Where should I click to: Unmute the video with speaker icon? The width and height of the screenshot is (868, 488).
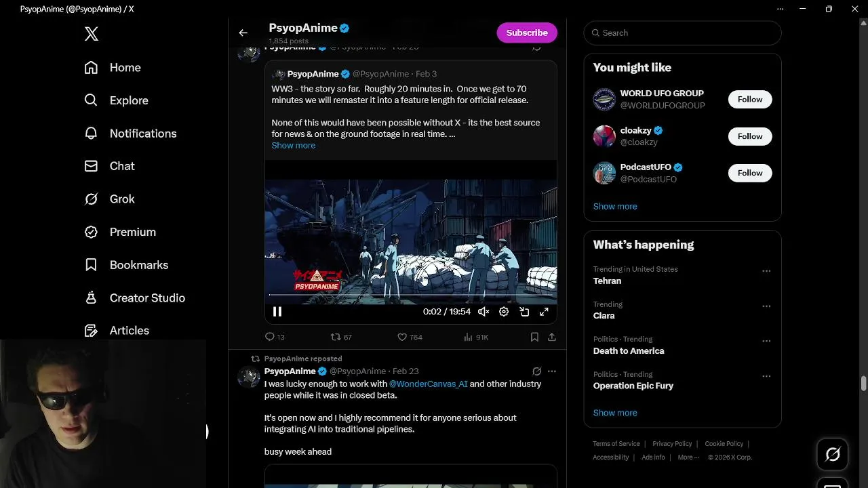click(x=484, y=312)
